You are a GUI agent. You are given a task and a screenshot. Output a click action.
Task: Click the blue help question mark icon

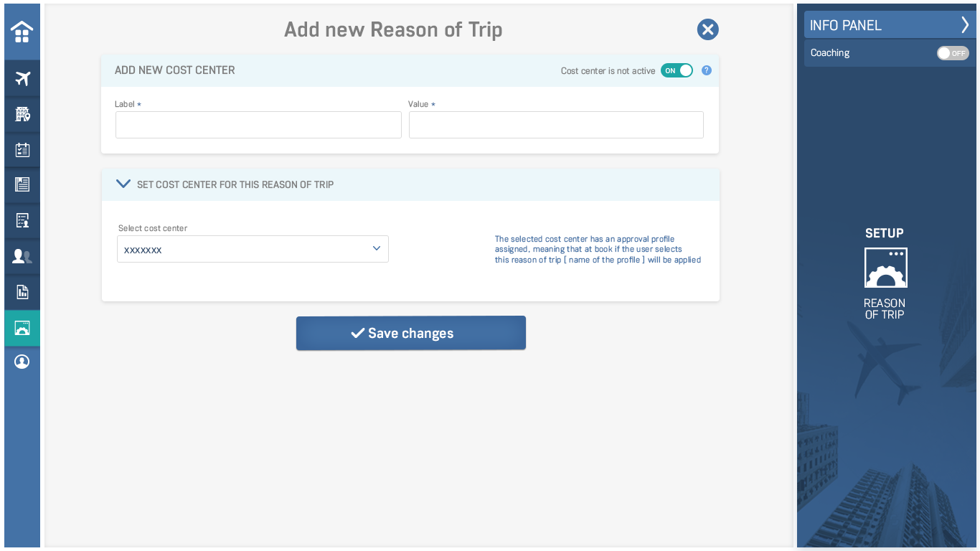pyautogui.click(x=707, y=70)
